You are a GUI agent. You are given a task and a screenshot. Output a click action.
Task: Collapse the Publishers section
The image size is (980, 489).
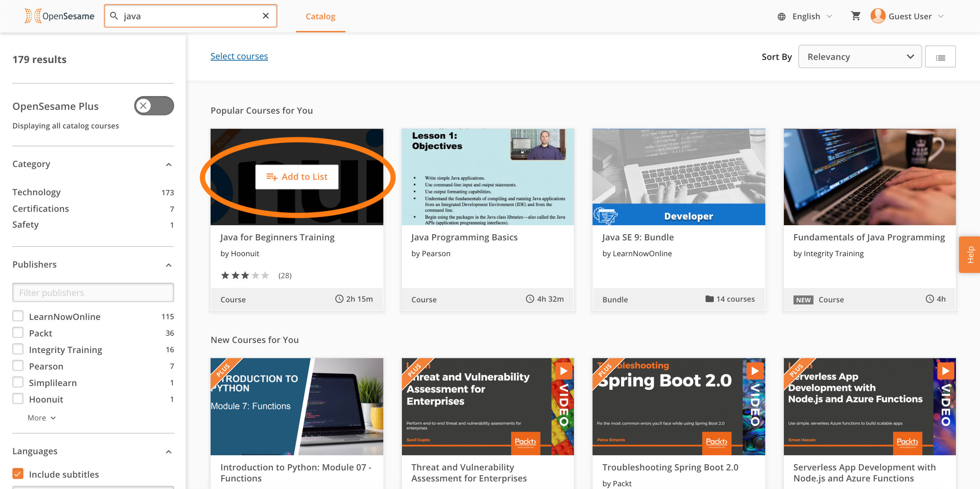point(169,265)
